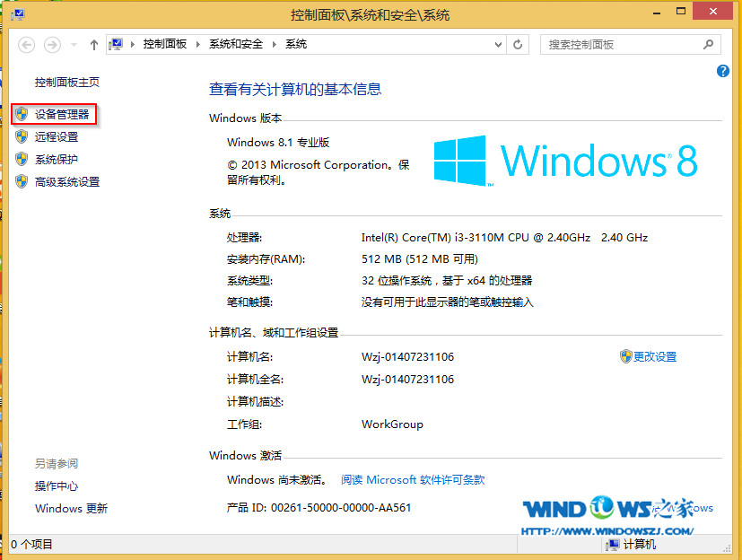Open 高级系统设置 link

point(67,181)
